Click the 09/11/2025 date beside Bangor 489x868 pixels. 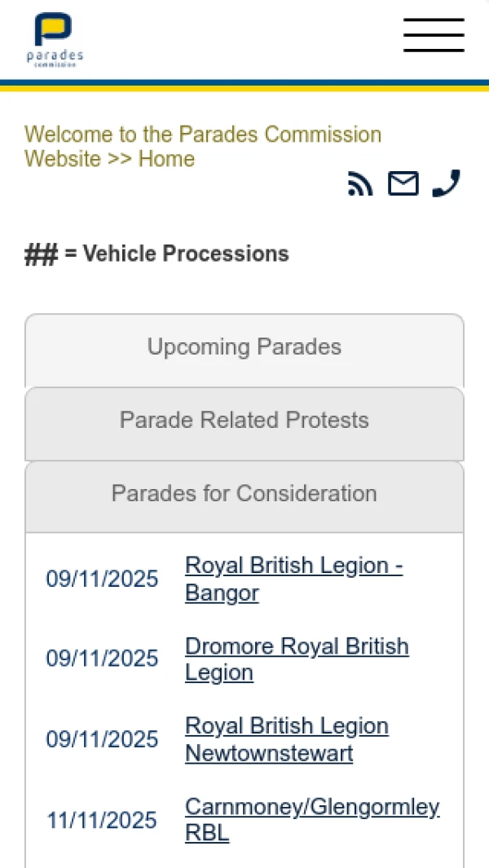coord(102,579)
